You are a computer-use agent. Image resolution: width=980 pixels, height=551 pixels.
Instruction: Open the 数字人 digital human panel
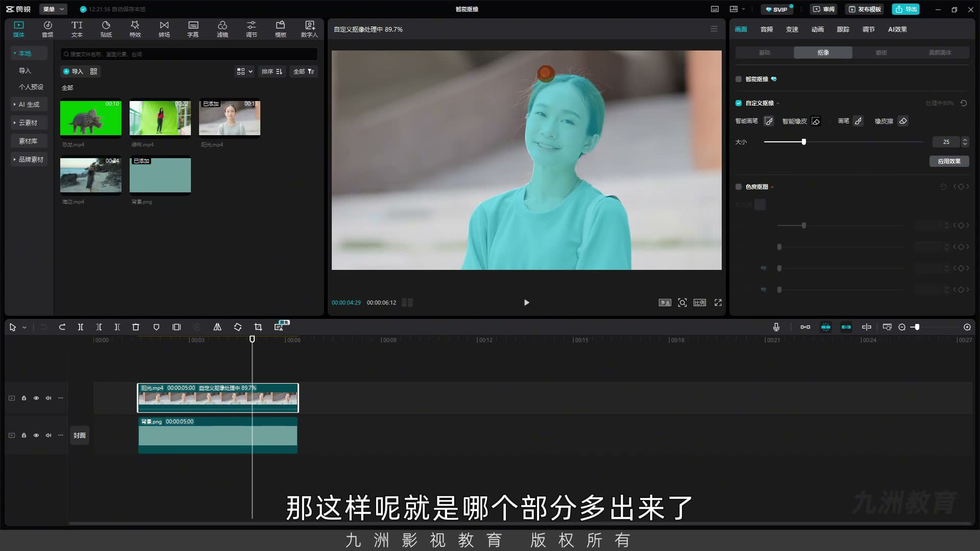tap(309, 29)
